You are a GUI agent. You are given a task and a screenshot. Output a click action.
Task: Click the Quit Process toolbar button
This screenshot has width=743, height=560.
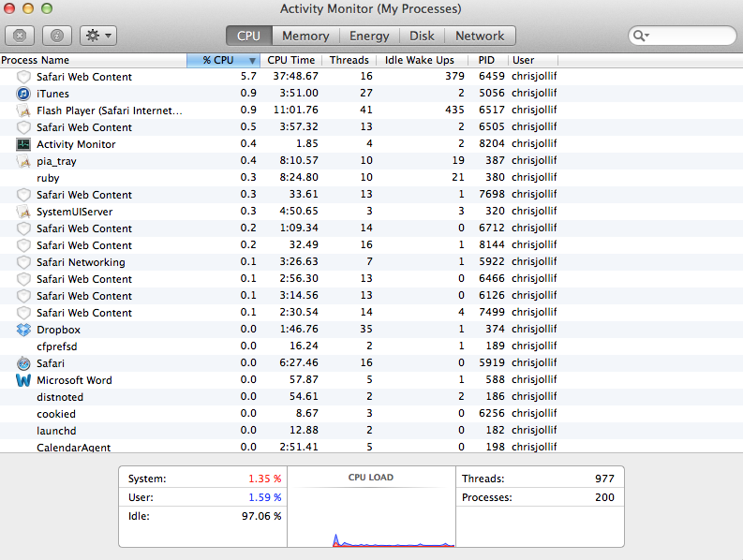click(20, 36)
